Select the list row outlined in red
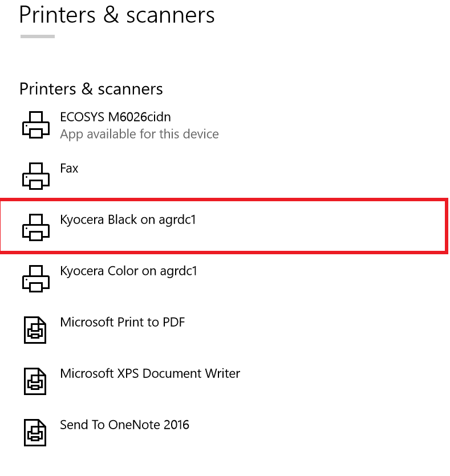450x476 pixels. [224, 226]
